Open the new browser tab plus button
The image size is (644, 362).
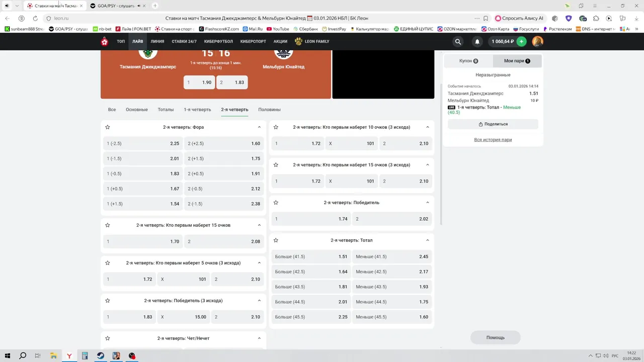[155, 6]
